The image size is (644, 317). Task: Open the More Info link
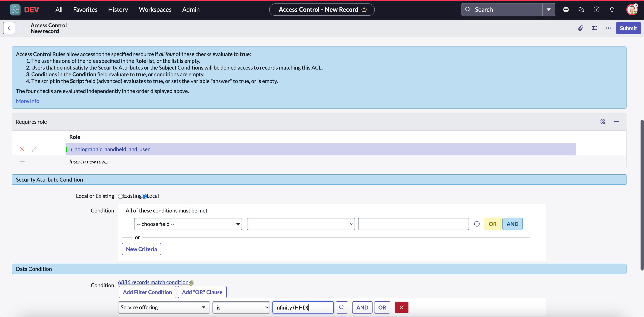pos(27,101)
